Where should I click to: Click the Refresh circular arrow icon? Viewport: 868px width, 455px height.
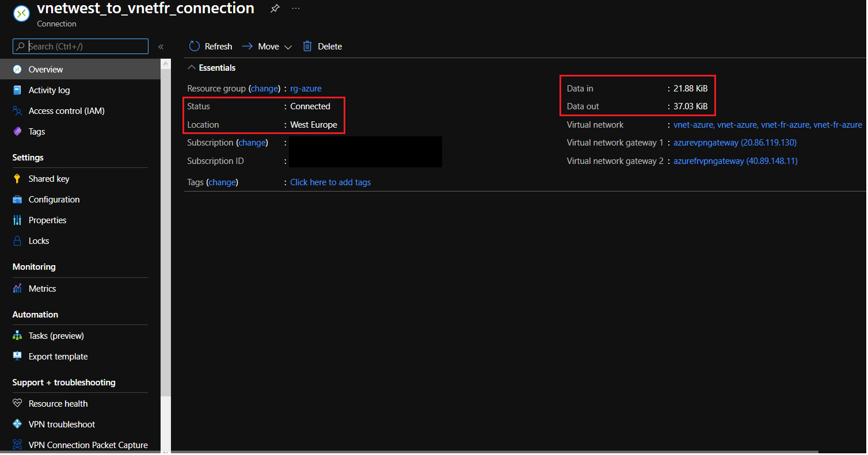pyautogui.click(x=195, y=47)
